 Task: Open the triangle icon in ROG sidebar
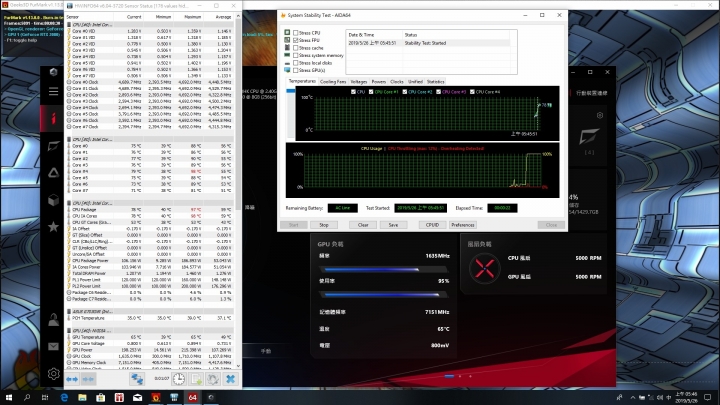click(53, 173)
